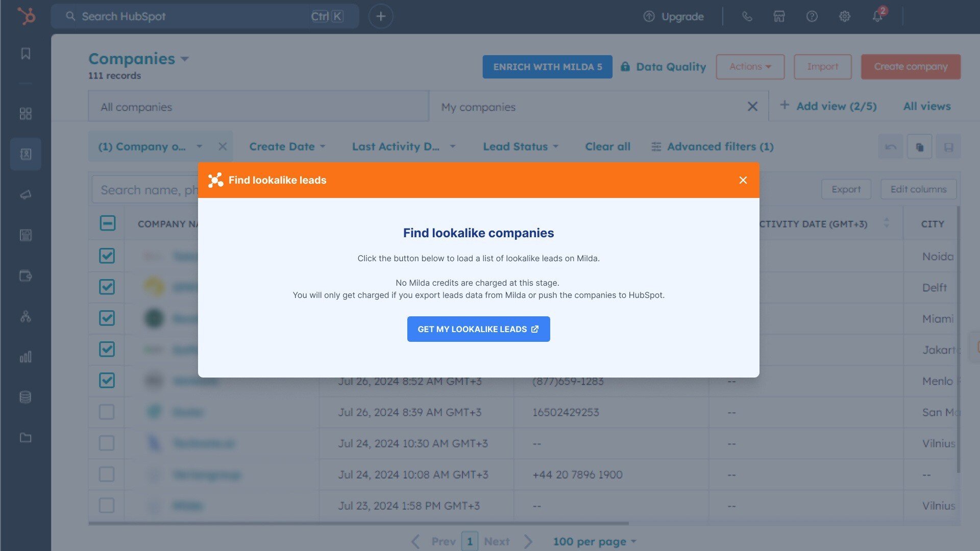Screen dimensions: 980x551
Task: Click the HubSpot sprocket logo
Action: coord(26,16)
